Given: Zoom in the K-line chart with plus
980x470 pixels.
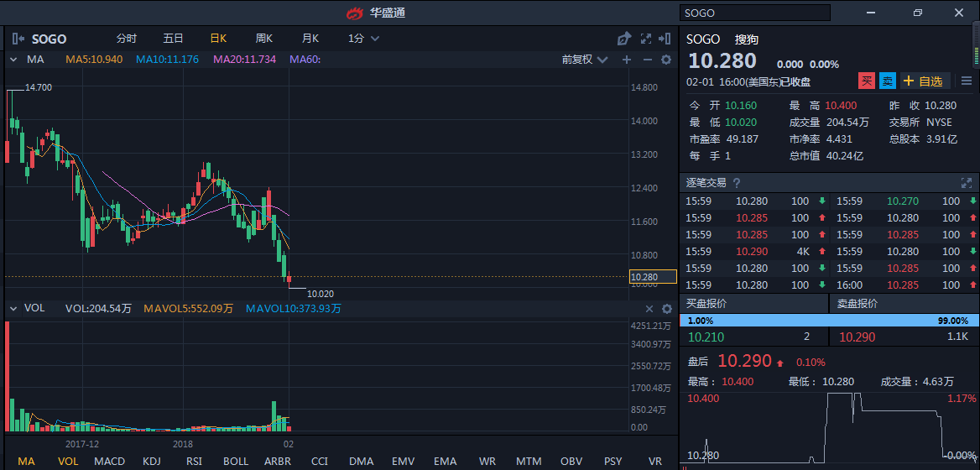Looking at the screenshot, I should [627, 60].
